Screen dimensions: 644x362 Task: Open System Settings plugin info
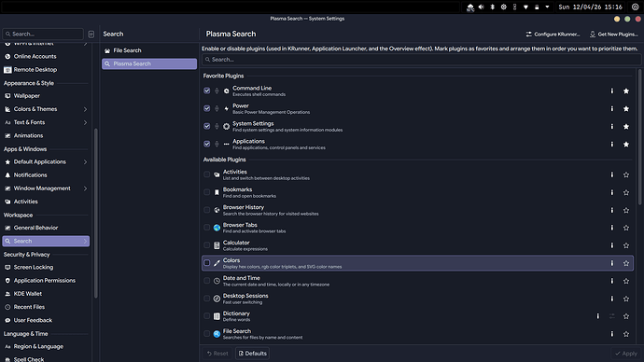point(611,126)
